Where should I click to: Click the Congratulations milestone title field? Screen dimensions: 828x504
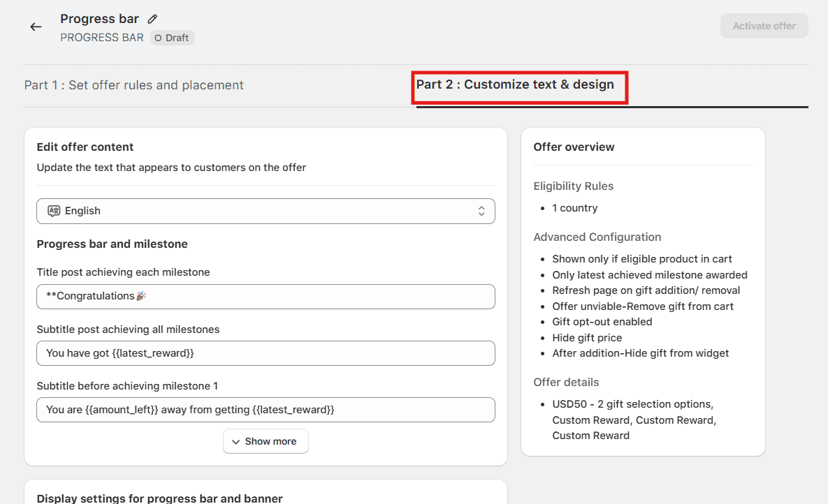(x=266, y=297)
